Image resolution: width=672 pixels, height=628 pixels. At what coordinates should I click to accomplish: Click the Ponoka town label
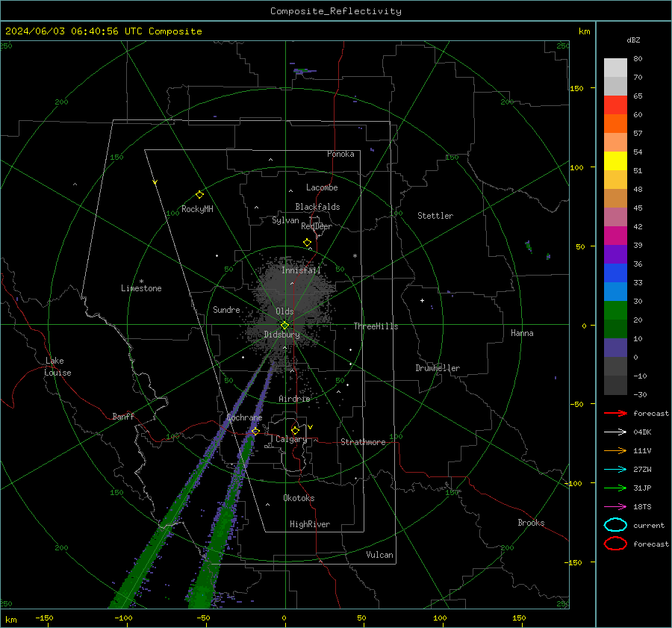[x=340, y=154]
